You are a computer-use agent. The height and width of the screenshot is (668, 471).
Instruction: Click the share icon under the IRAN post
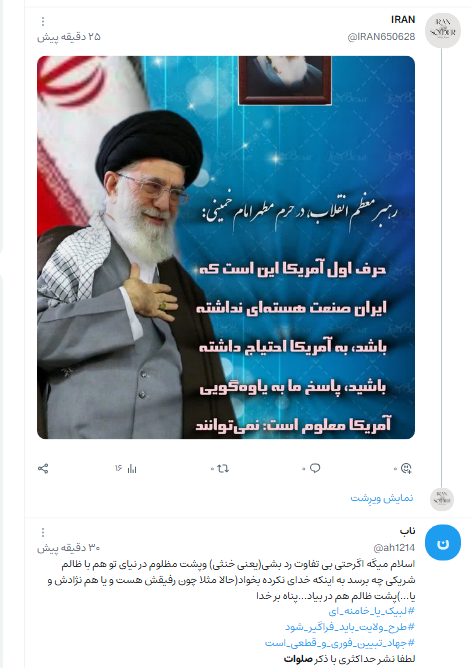point(43,469)
